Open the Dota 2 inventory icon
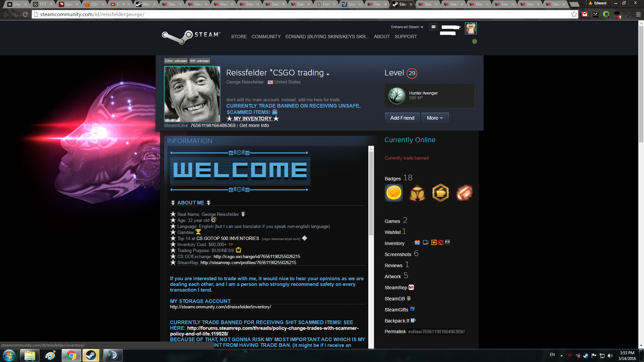The image size is (644, 362). (441, 242)
